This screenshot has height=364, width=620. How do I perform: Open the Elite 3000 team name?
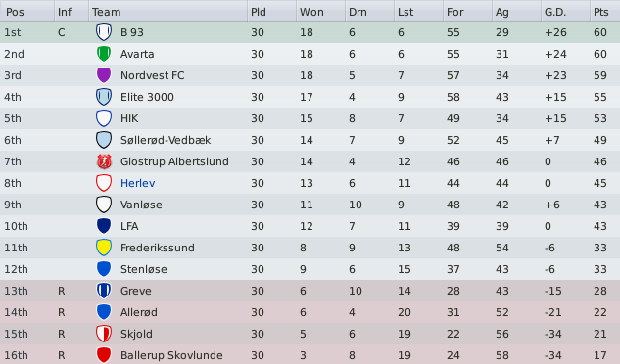(147, 97)
